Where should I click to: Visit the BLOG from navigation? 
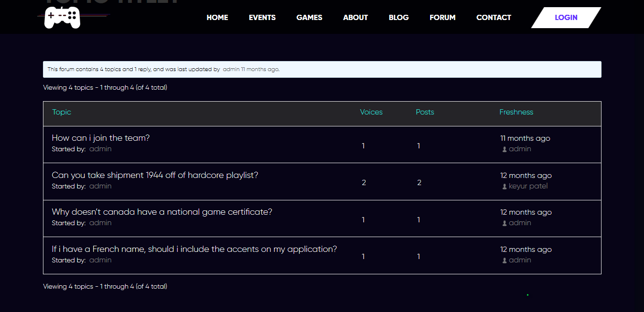(399, 18)
